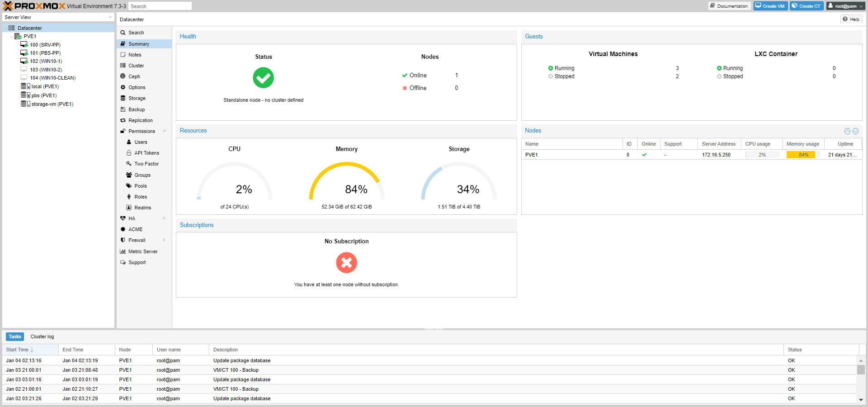Click the task log scrollbar down arrow

(861, 400)
